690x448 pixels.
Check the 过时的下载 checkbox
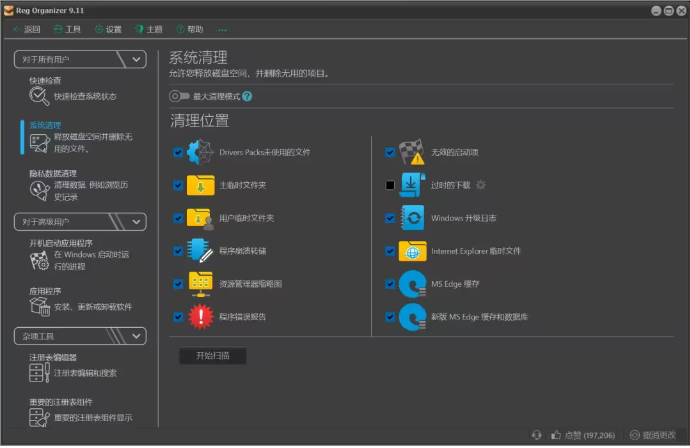tap(390, 185)
